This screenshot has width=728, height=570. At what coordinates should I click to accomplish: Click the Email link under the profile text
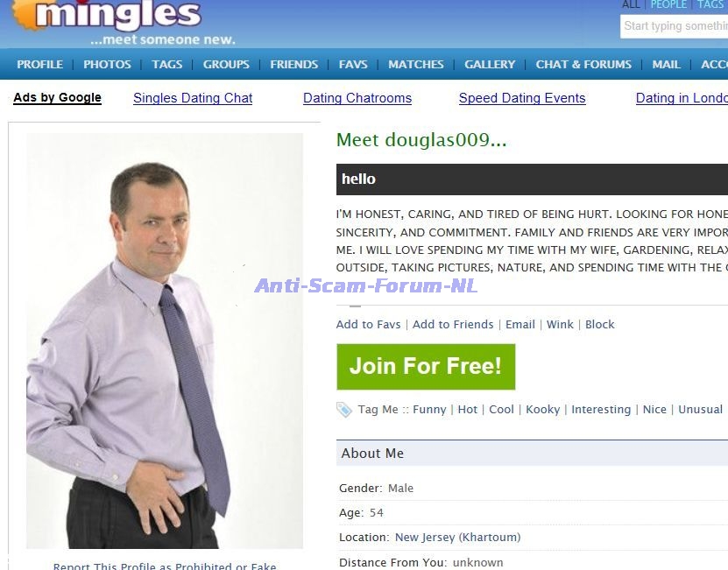coord(520,325)
